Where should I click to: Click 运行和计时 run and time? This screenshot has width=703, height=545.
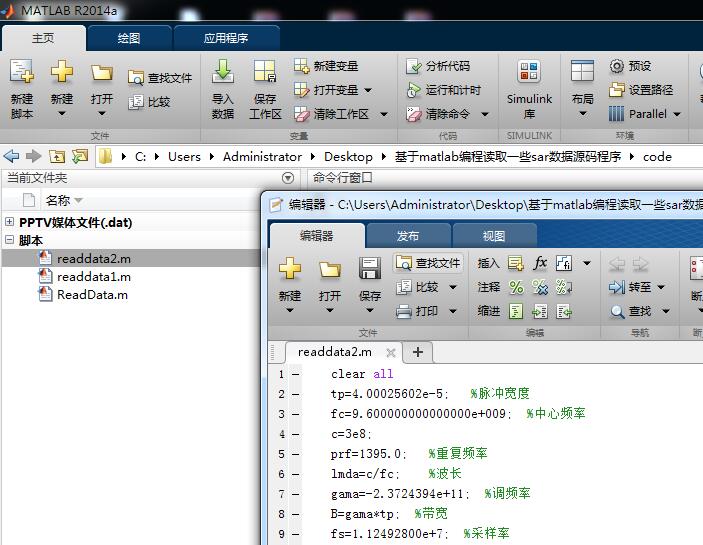pos(443,90)
